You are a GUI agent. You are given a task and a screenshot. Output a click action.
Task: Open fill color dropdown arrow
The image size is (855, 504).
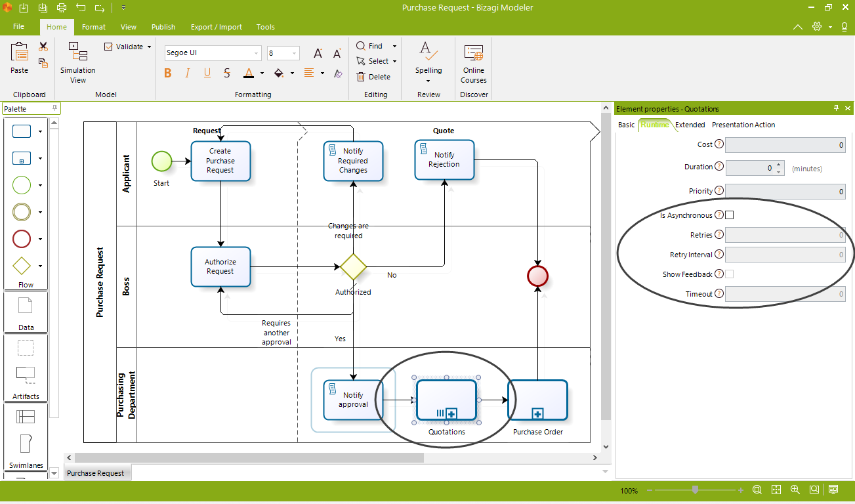292,73
